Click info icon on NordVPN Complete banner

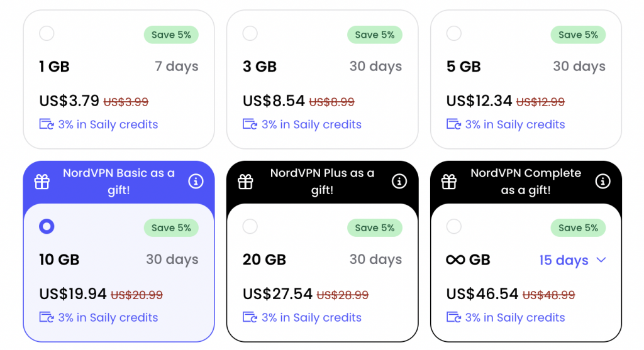602,181
